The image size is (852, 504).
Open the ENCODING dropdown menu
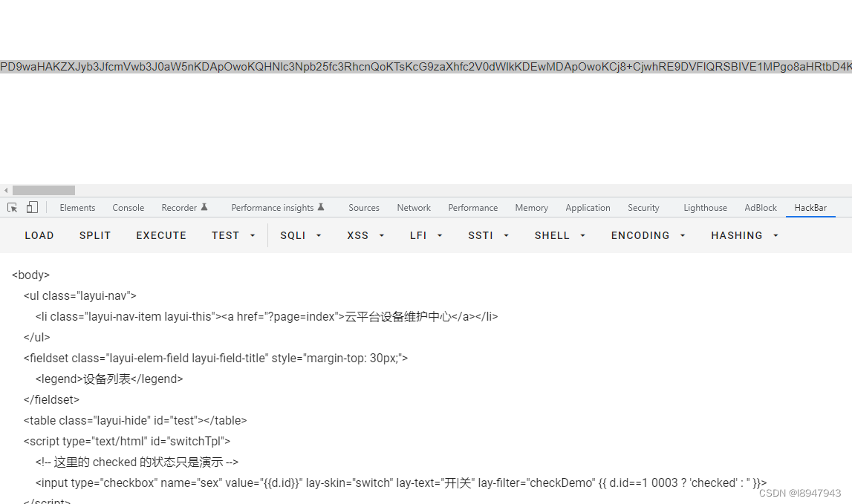[648, 236]
